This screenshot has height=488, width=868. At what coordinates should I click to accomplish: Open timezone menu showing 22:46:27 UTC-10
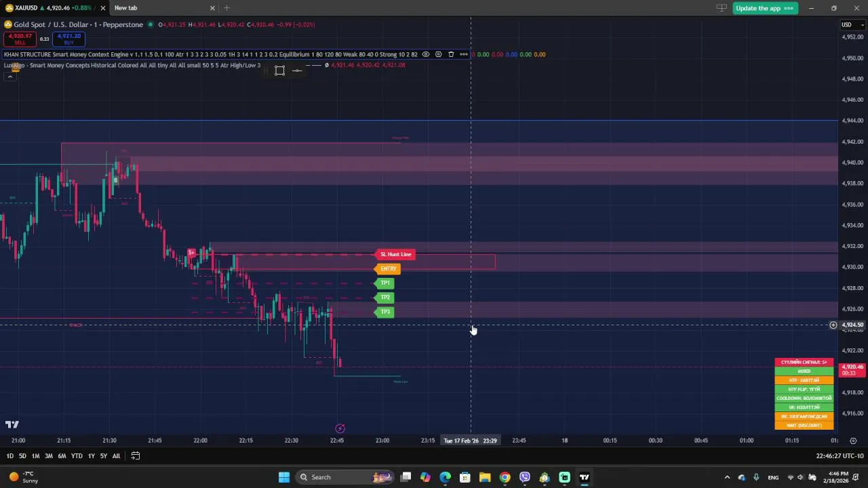tap(840, 456)
